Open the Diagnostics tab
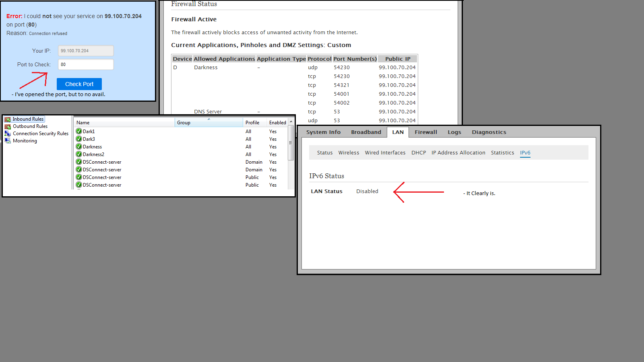 pos(489,132)
